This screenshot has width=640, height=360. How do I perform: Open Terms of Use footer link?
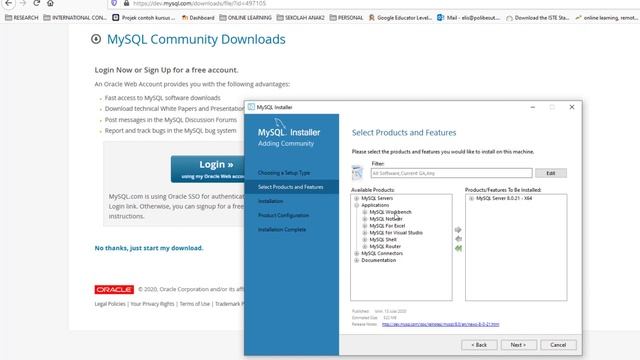[x=195, y=304]
